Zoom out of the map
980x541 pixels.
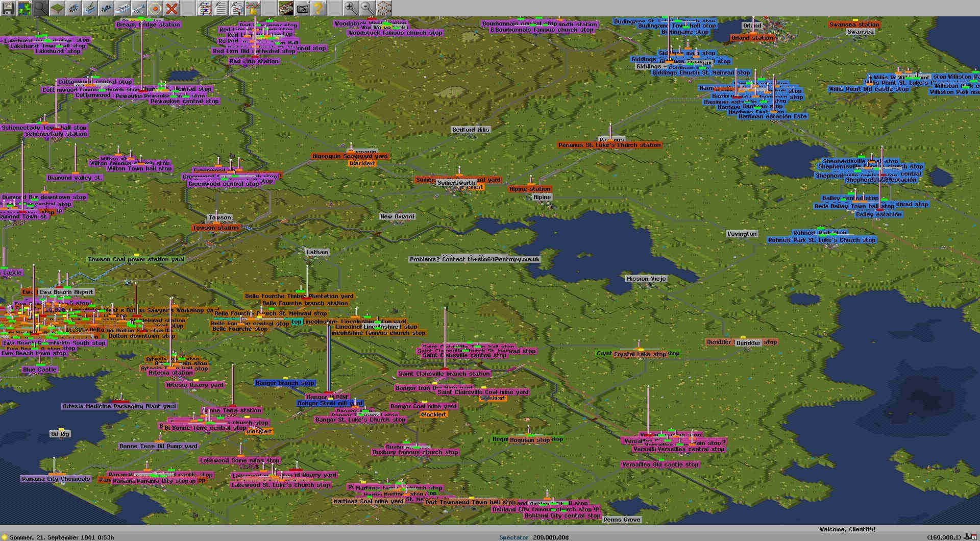[x=366, y=8]
